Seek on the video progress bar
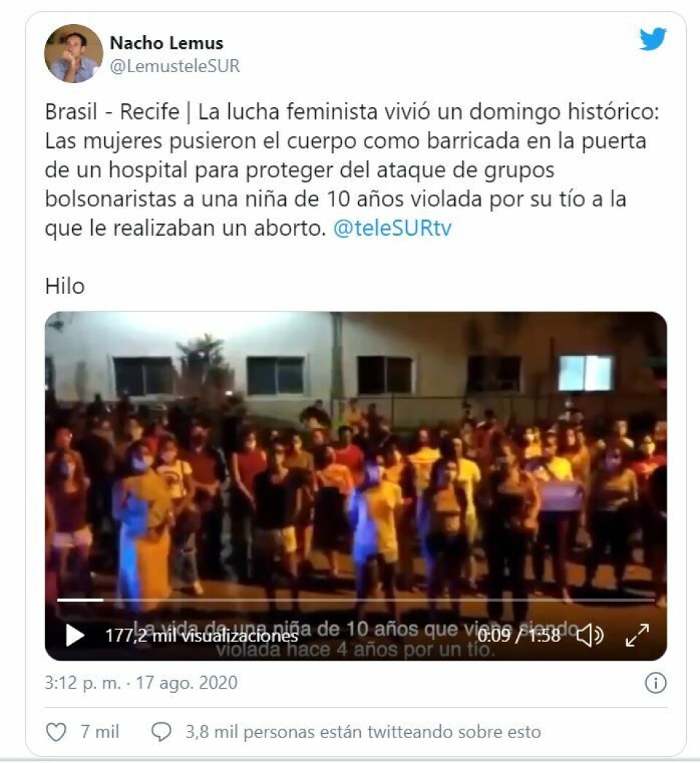Viewport: 700px width, 763px height. pyautogui.click(x=356, y=600)
